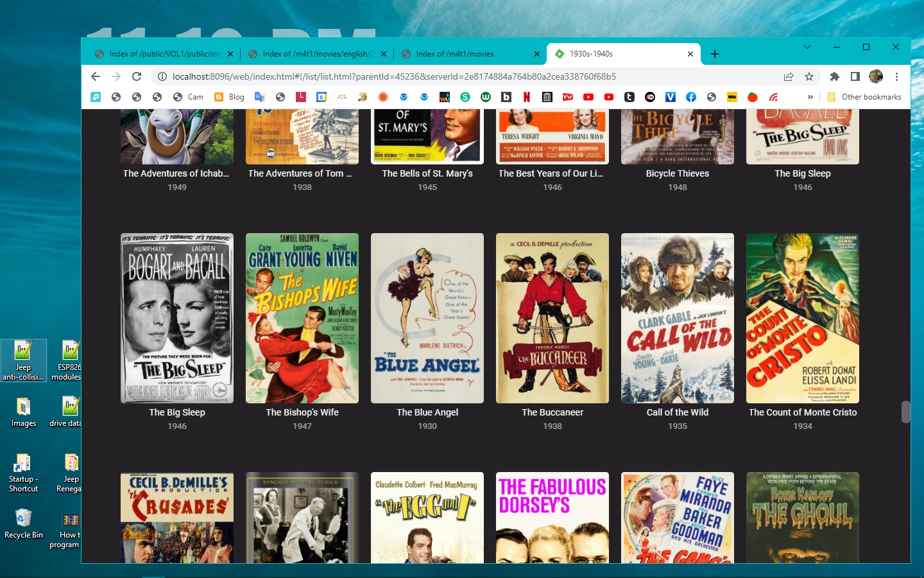Close the Index of /m4t1/movies tab
This screenshot has width=924, height=578.
click(x=537, y=54)
